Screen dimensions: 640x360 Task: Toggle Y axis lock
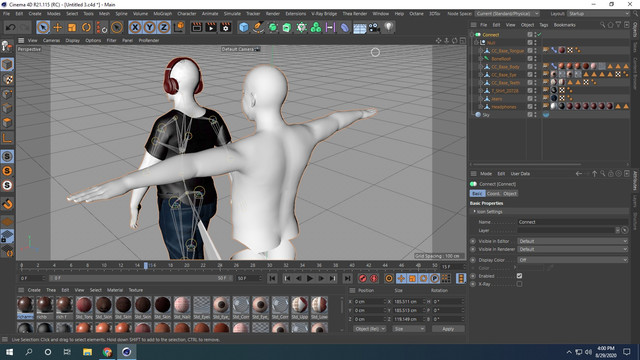(149, 27)
